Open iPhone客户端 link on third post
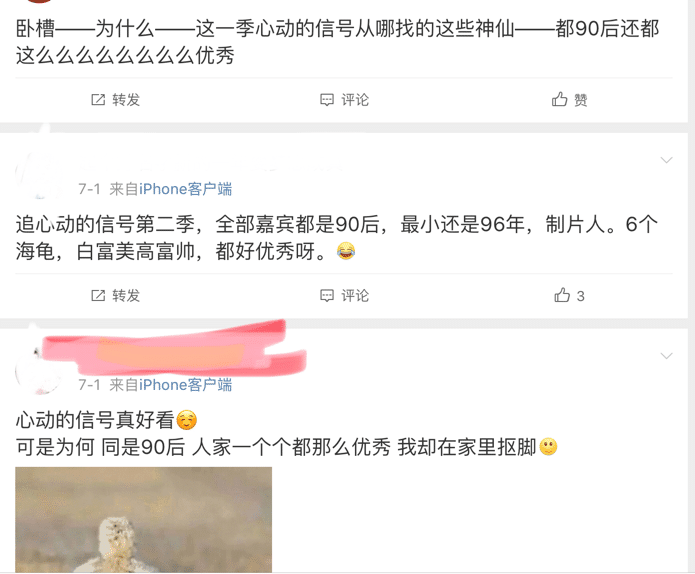The image size is (695, 574). [x=185, y=385]
